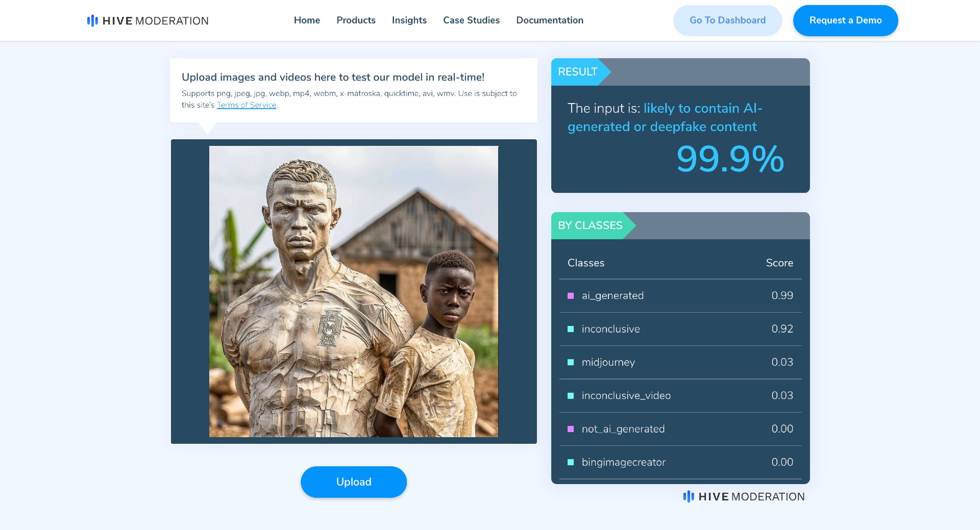The width and height of the screenshot is (980, 530).
Task: Open the Insights nav link
Action: click(409, 20)
